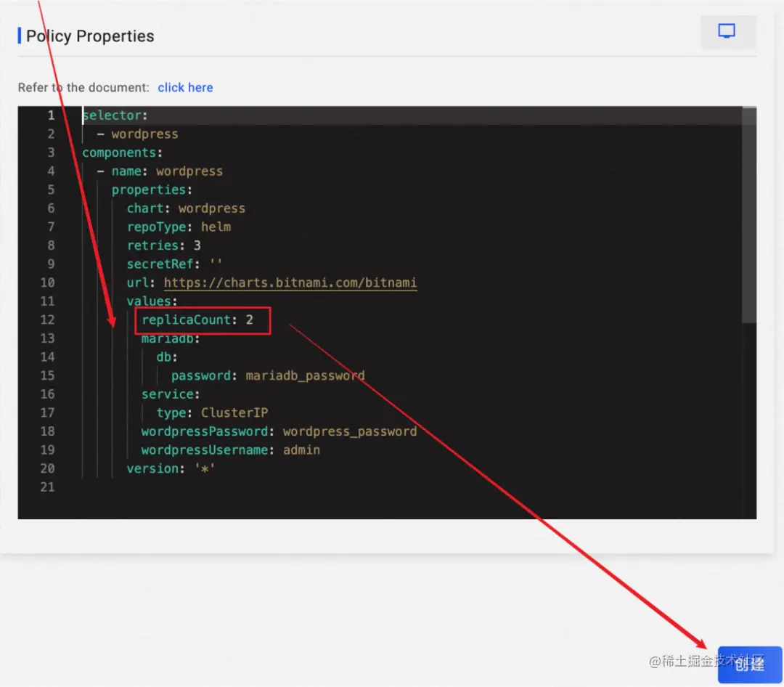The image size is (784, 687).
Task: Click 'repoType: helm' line
Action: 179,227
